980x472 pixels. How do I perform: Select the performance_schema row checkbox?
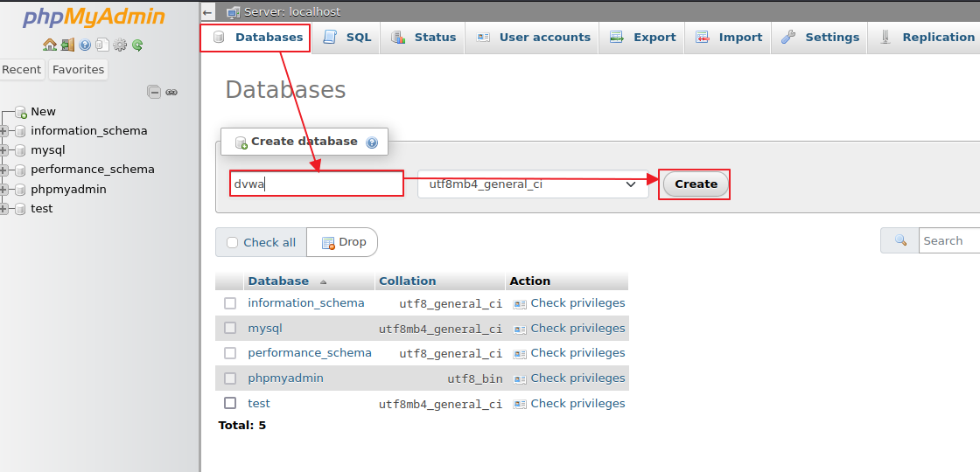click(x=230, y=353)
